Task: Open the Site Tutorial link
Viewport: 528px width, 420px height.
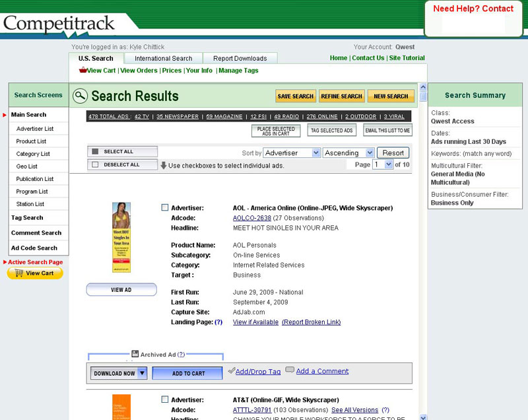Action: [x=407, y=58]
